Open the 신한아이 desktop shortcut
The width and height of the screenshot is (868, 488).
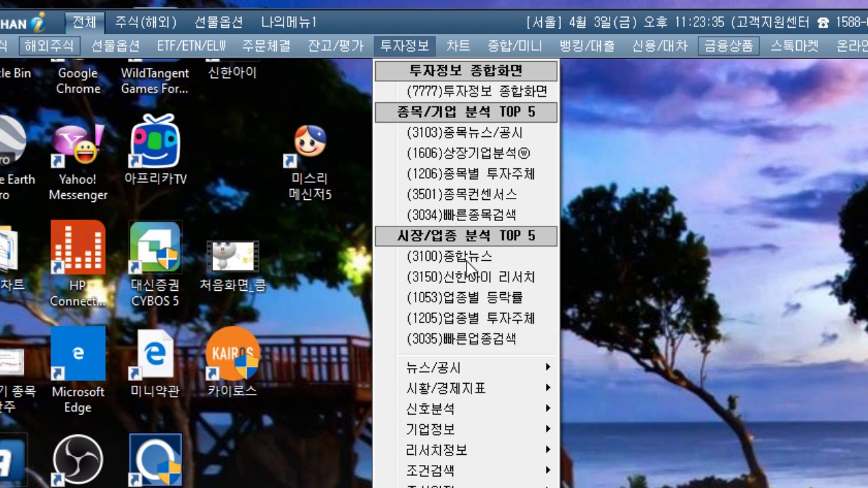tap(233, 72)
